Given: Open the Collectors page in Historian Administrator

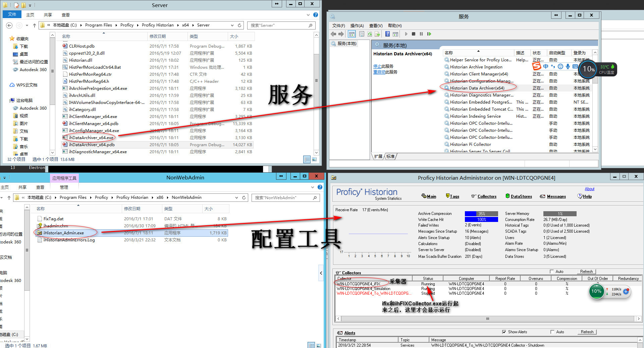Looking at the screenshot, I should [486, 196].
